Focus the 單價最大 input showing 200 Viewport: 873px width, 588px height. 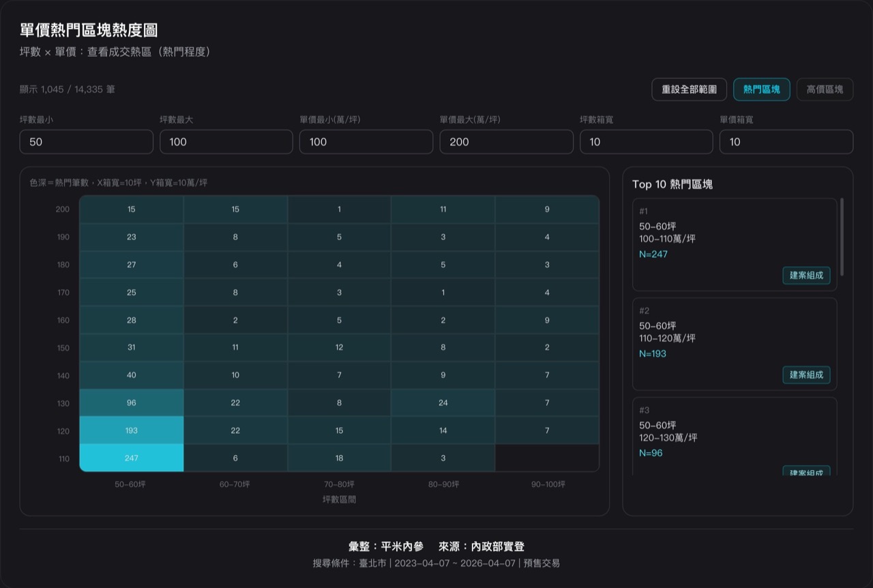coord(506,142)
